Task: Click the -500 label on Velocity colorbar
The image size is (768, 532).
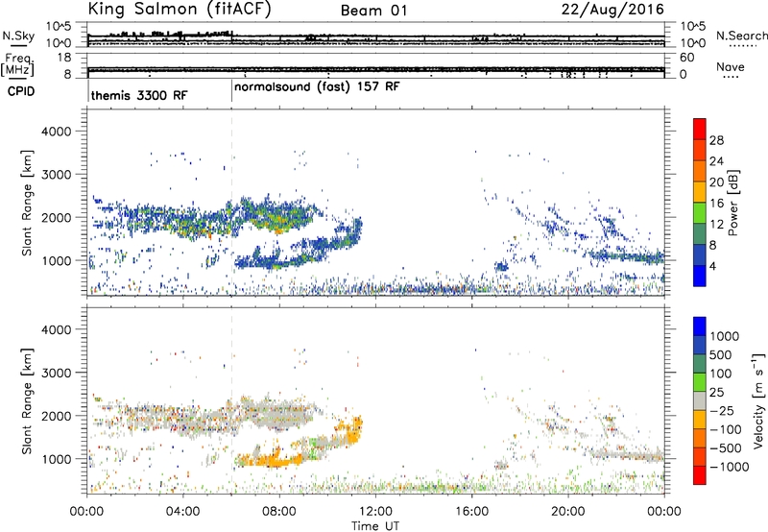Action: [x=725, y=447]
